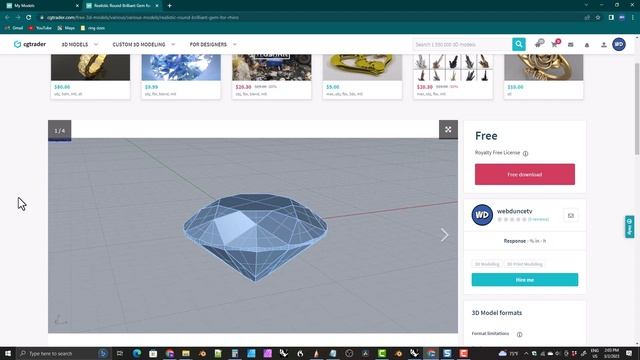Go back in browser history
Viewport: 640px width, 360px height.
[x=7, y=18]
